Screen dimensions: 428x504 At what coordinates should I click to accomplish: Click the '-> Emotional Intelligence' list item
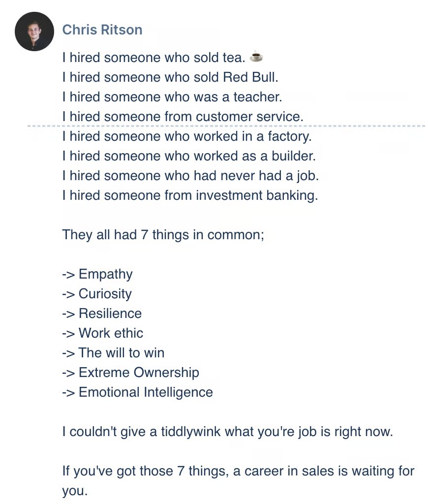point(137,392)
